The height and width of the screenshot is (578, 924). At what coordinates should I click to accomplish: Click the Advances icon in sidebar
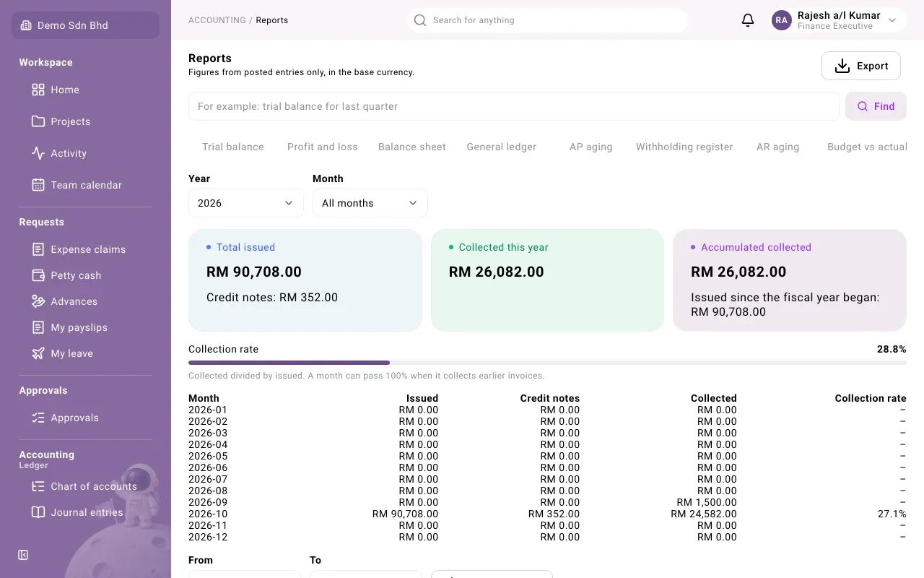point(38,301)
